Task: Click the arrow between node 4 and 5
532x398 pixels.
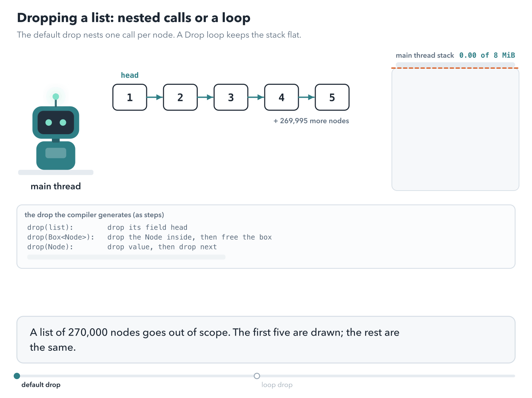Action: click(x=307, y=97)
